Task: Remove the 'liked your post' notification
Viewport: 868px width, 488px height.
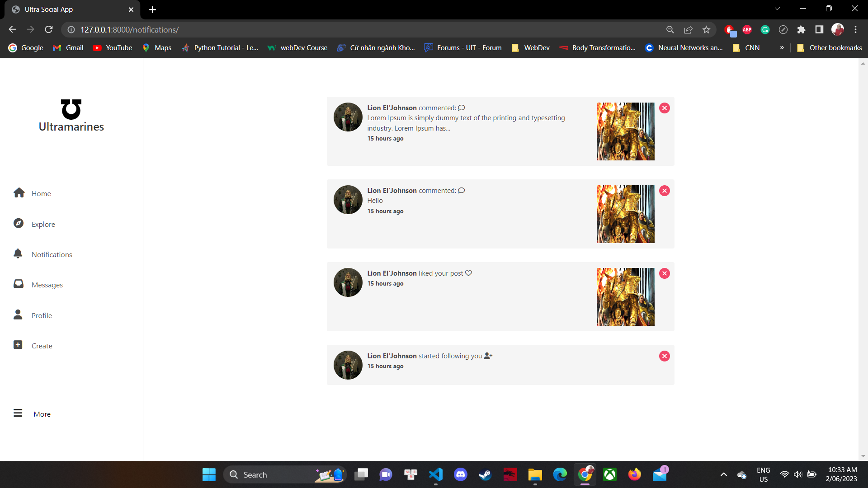Action: point(664,273)
